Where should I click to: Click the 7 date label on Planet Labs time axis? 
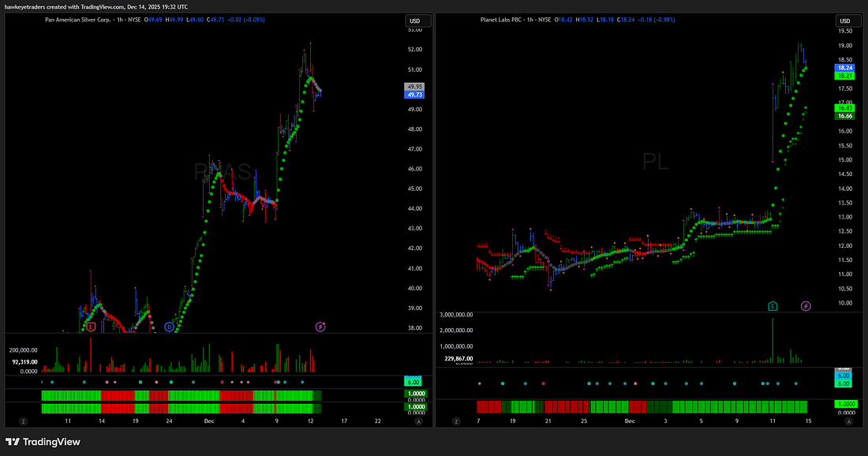(479, 421)
